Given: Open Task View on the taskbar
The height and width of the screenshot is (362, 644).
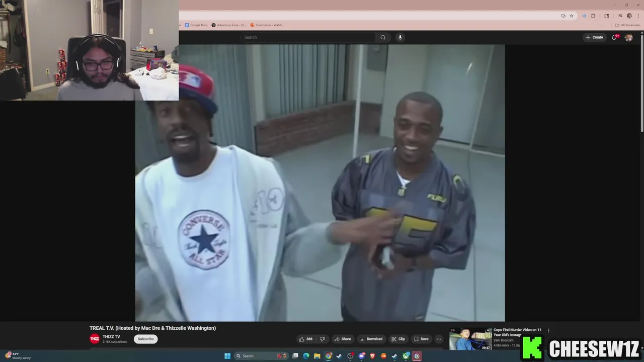Looking at the screenshot, I should [x=295, y=356].
